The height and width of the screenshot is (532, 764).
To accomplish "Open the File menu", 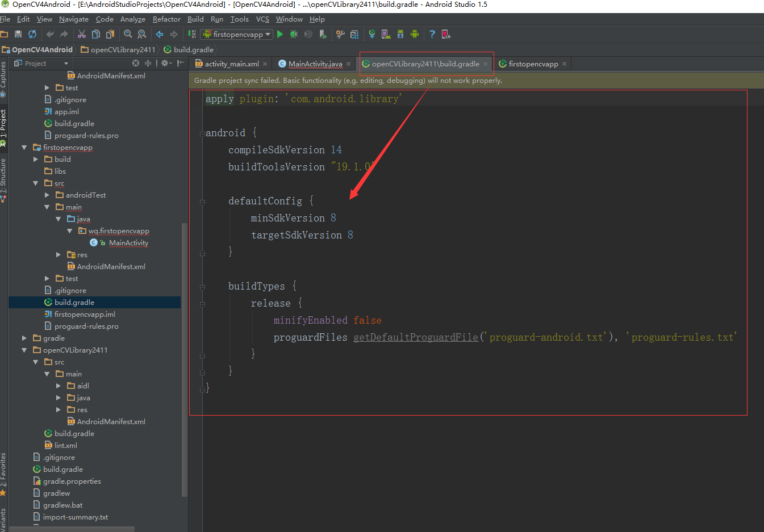I will click(5, 19).
